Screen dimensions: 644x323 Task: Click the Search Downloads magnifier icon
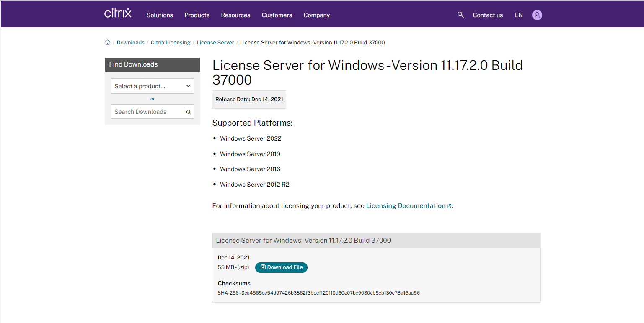[189, 112]
